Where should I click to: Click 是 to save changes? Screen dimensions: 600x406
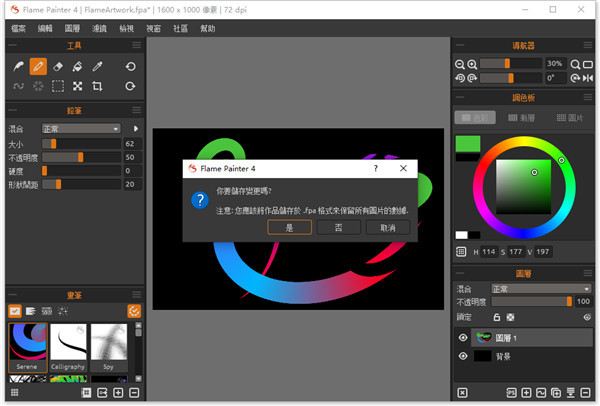[290, 228]
